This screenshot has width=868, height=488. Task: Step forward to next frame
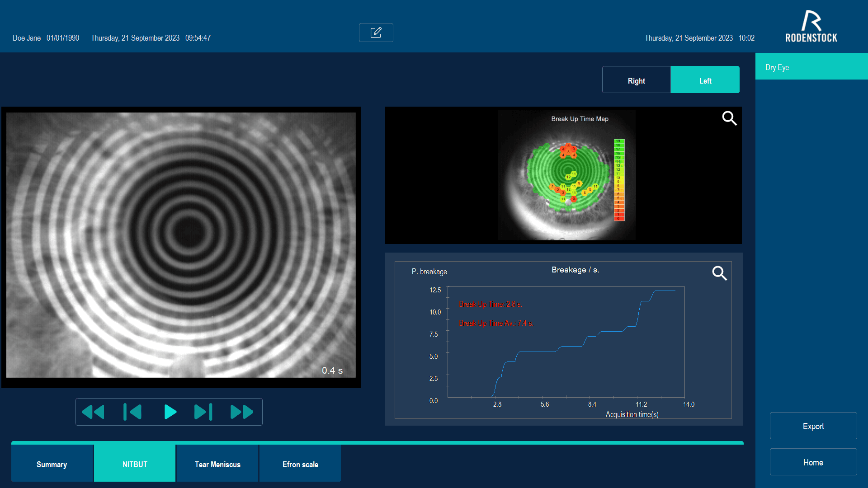[x=203, y=412]
